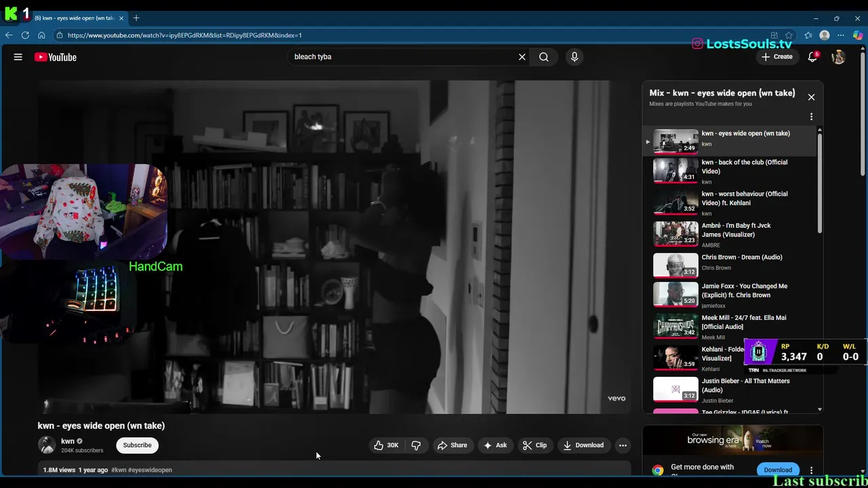Open the Create menu
Viewport: 868px width, 488px height.
777,57
